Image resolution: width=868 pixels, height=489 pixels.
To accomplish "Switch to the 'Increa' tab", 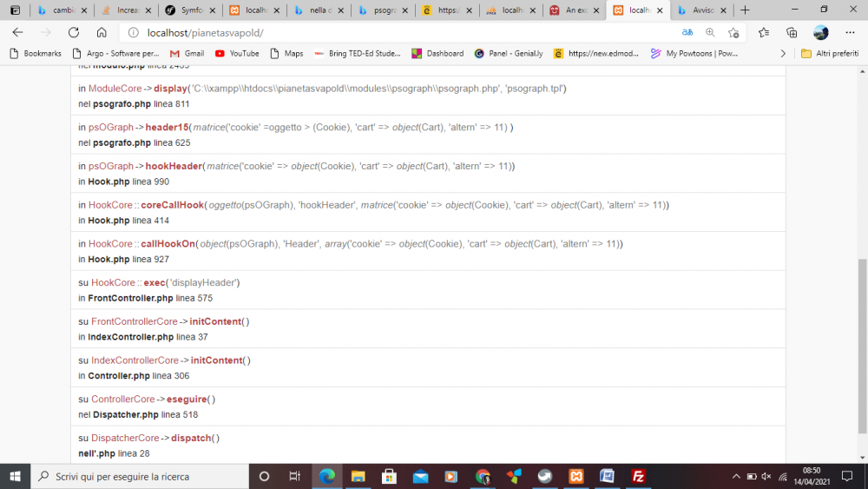I will pyautogui.click(x=126, y=10).
